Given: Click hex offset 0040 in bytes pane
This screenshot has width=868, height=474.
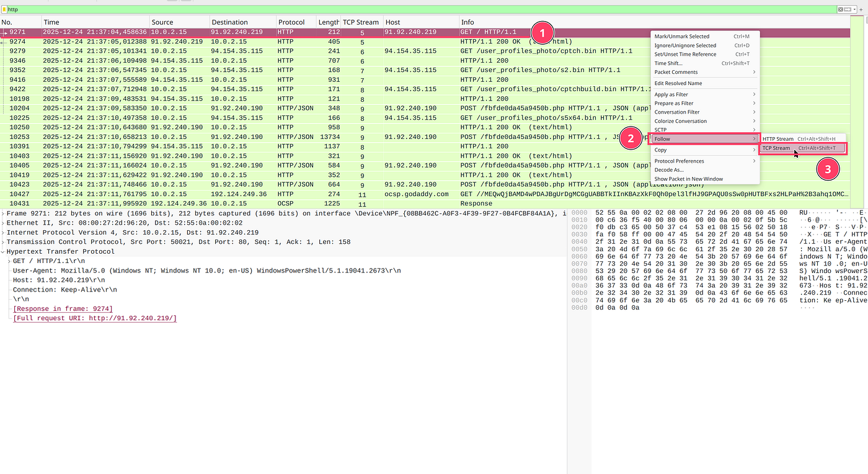Looking at the screenshot, I should click(x=578, y=241).
